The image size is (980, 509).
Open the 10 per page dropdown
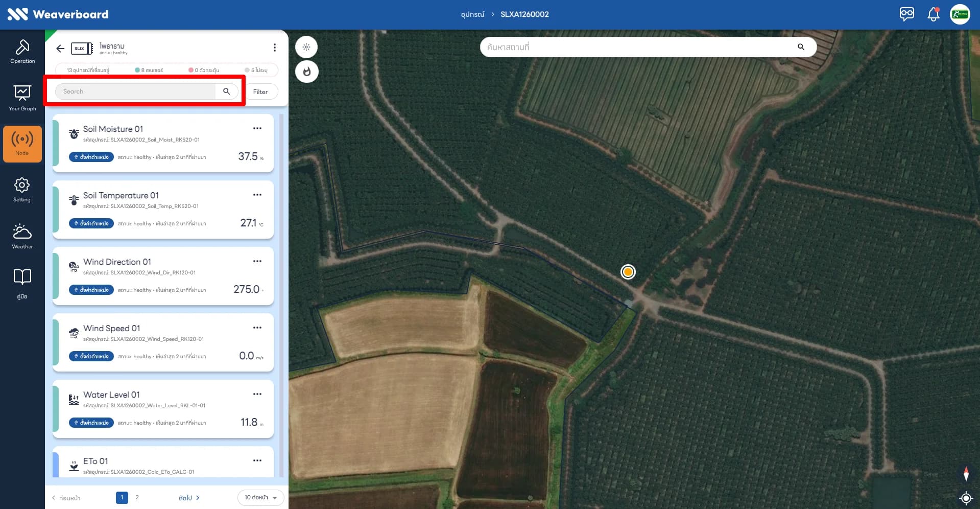261,498
